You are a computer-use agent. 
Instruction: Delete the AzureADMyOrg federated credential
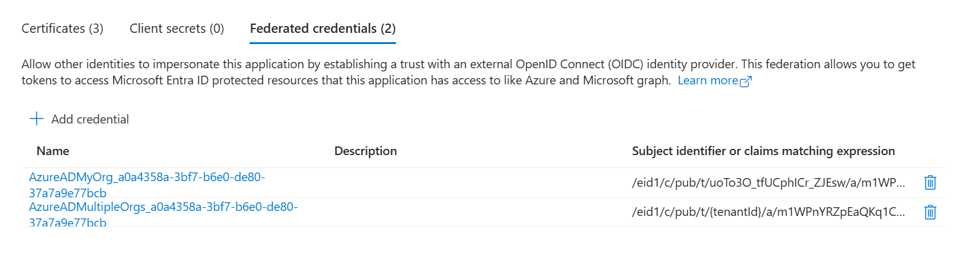click(930, 182)
